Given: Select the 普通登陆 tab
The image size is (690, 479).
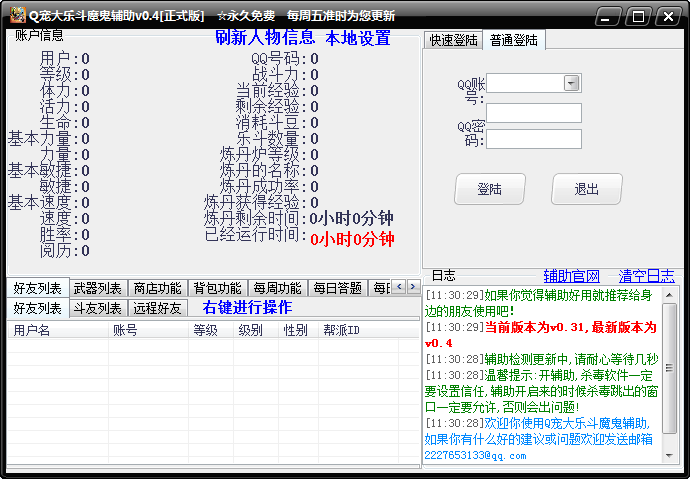Looking at the screenshot, I should pyautogui.click(x=513, y=40).
